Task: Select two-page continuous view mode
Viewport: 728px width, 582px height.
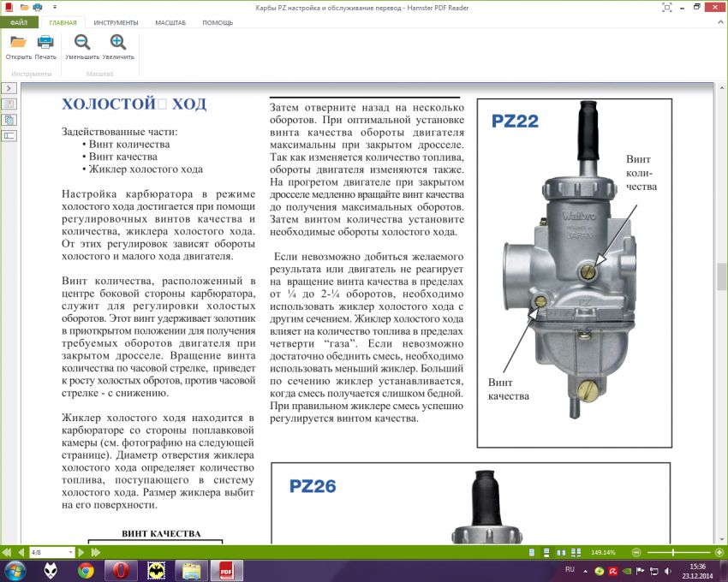Action: (x=576, y=552)
